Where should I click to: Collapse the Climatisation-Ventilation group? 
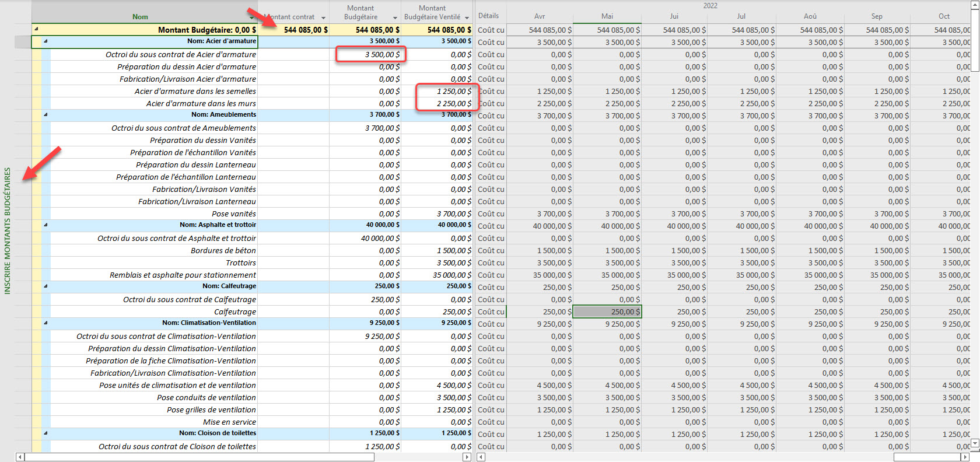click(45, 323)
